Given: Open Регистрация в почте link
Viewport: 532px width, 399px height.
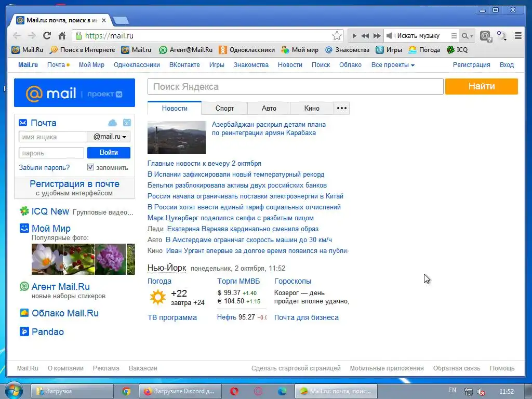Looking at the screenshot, I should click(74, 184).
